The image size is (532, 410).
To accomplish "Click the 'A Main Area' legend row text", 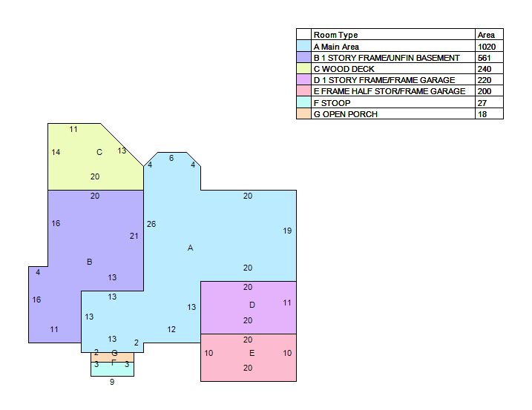I will 336,47.
